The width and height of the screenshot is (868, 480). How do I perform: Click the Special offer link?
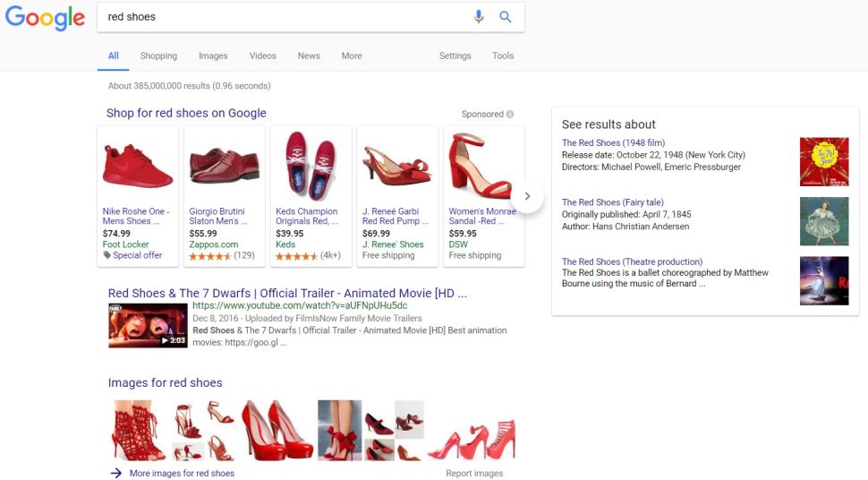[x=137, y=255]
